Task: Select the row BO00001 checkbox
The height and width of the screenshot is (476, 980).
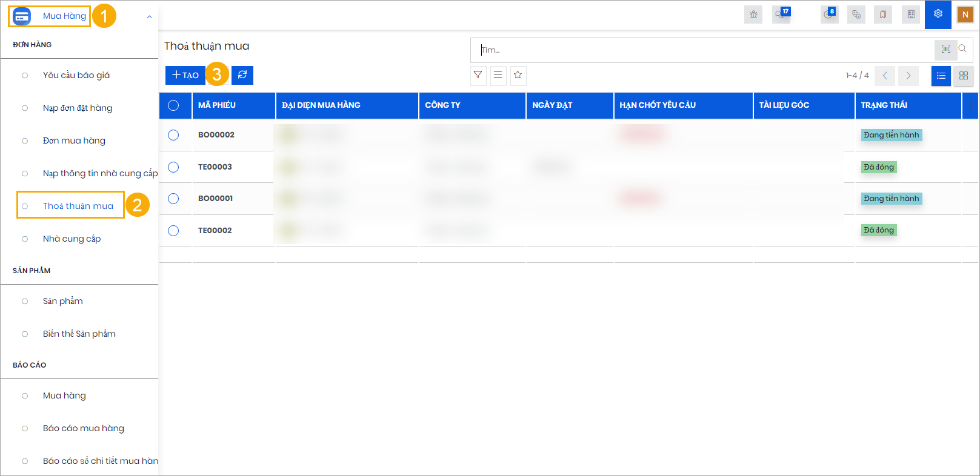Action: (x=173, y=199)
